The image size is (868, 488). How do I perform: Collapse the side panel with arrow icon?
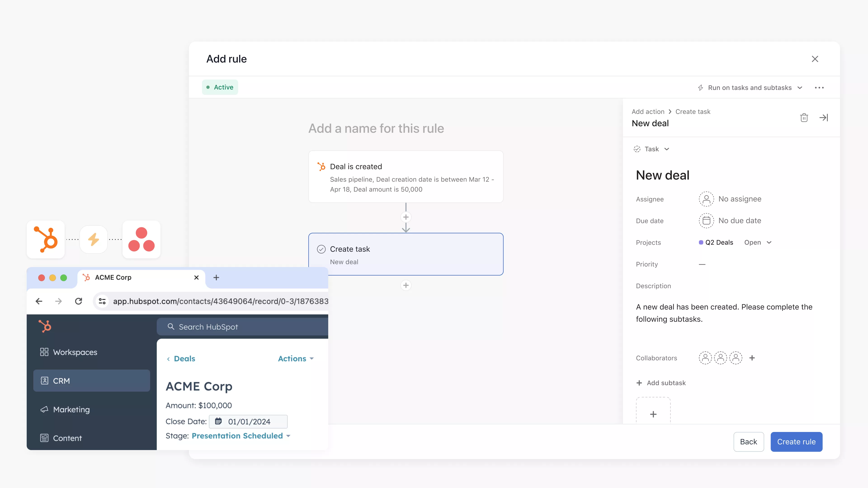(x=823, y=117)
